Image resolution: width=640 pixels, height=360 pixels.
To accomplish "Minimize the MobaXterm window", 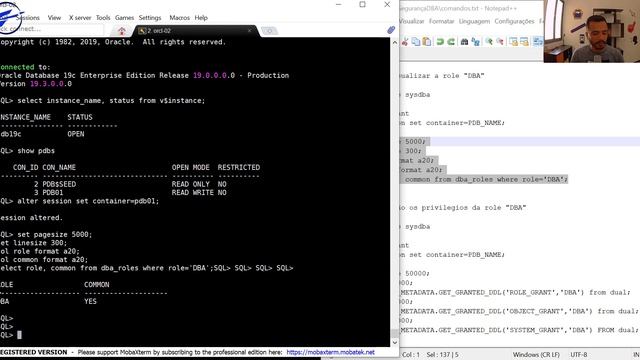I will point(338,4).
